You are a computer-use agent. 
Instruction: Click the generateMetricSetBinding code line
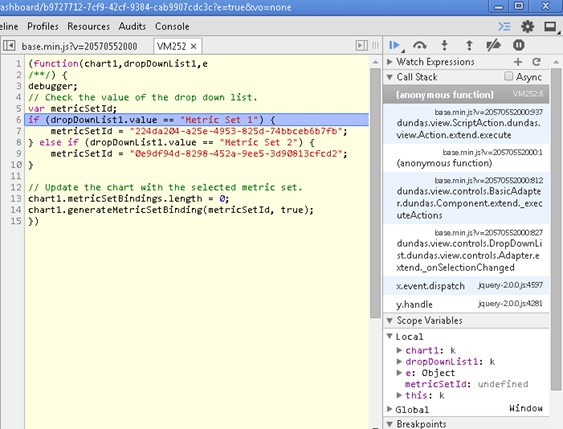[x=171, y=210]
